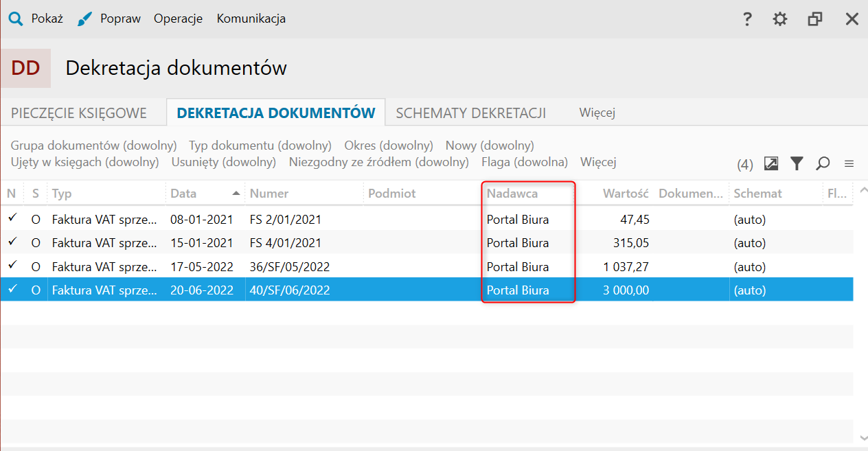Click the S column header
Screen dimensions: 868x451
pyautogui.click(x=36, y=194)
